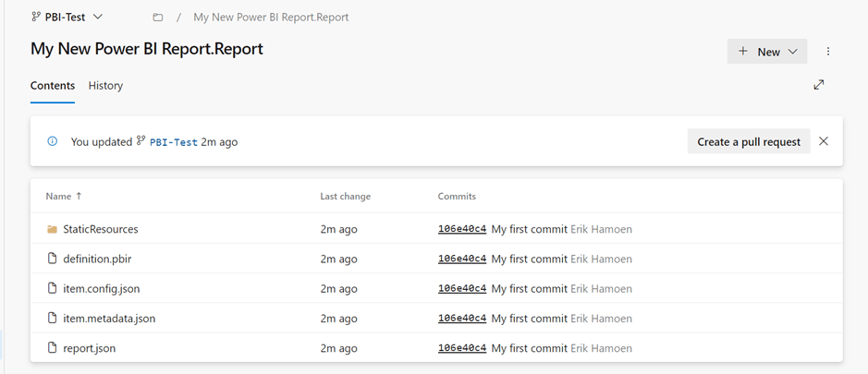The image size is (868, 374).
Task: Click the file icon beside item.metadata.json
Action: point(52,318)
